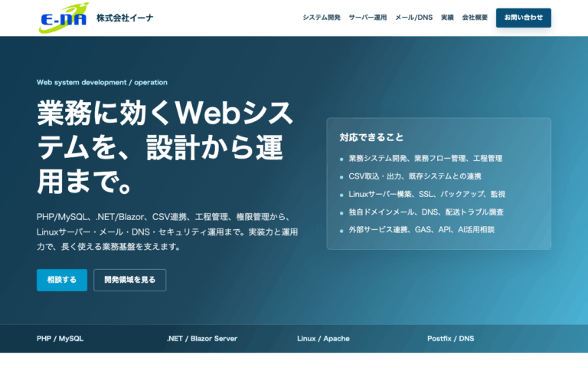Click the 株式会社イーナ company name
This screenshot has width=588, height=368.
click(125, 18)
